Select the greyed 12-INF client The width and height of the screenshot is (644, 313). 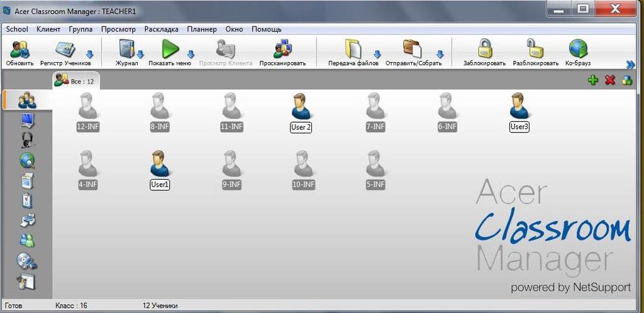pos(88,106)
